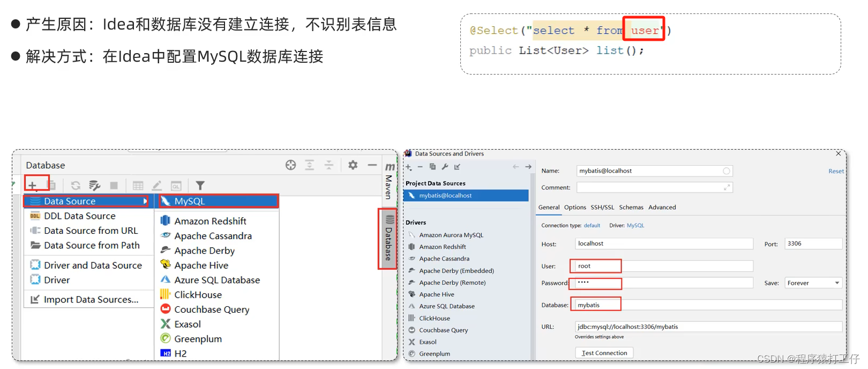This screenshot has height=369, width=868.
Task: Click the make global icon in dialog toolbar
Action: [x=457, y=167]
